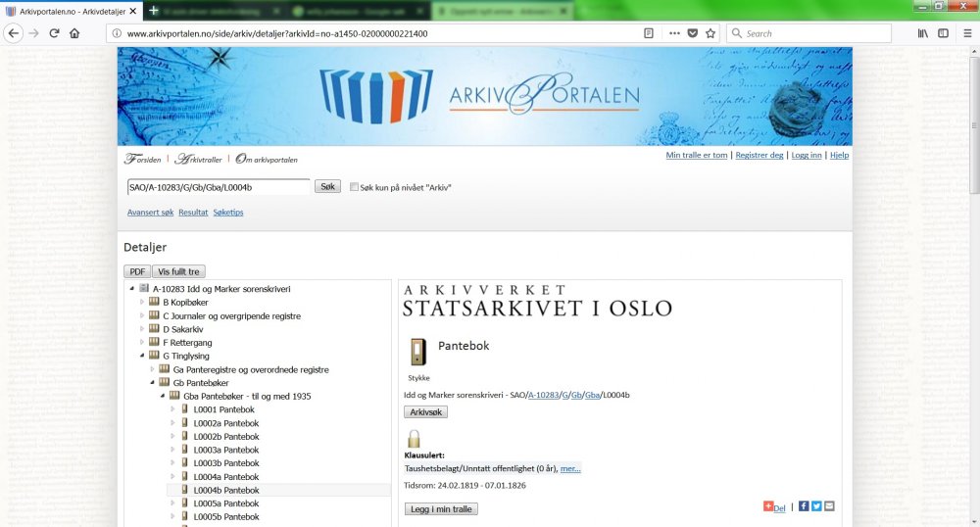Select L0005a Pantebok in the tree
This screenshot has height=527, width=980.
[x=226, y=503]
